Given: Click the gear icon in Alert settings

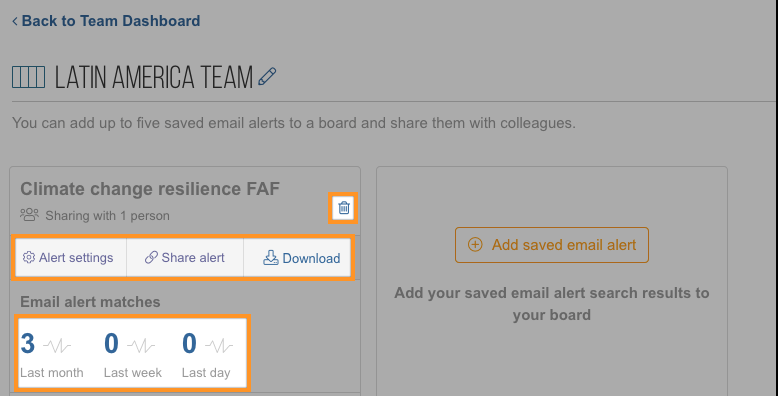Looking at the screenshot, I should click(29, 257).
